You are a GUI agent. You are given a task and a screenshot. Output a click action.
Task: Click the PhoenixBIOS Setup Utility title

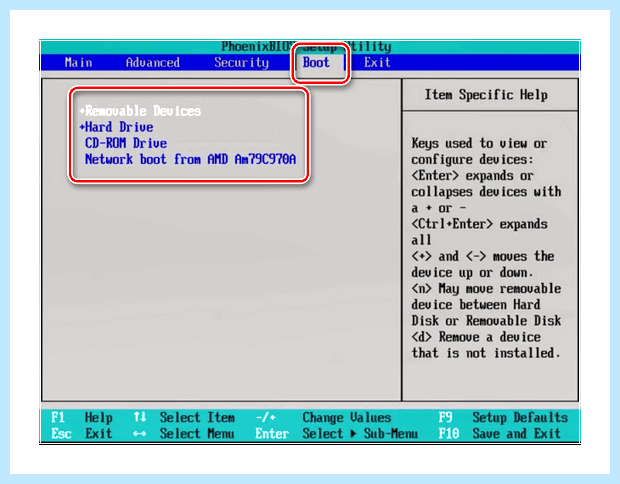(x=306, y=47)
